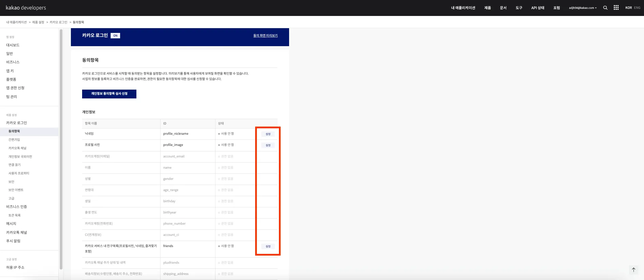This screenshot has height=280, width=644.
Task: Open 허용 IP 주소 in the sidebar
Action: coord(15,267)
